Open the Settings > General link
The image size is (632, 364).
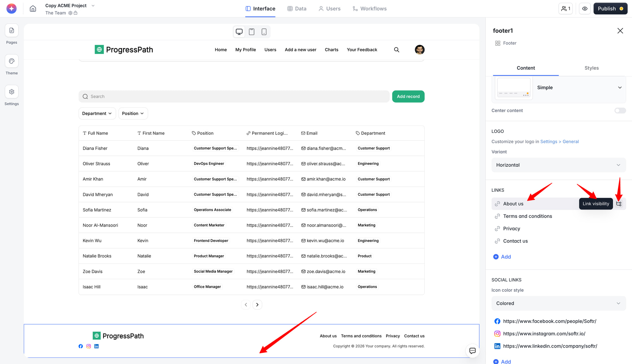click(x=559, y=142)
